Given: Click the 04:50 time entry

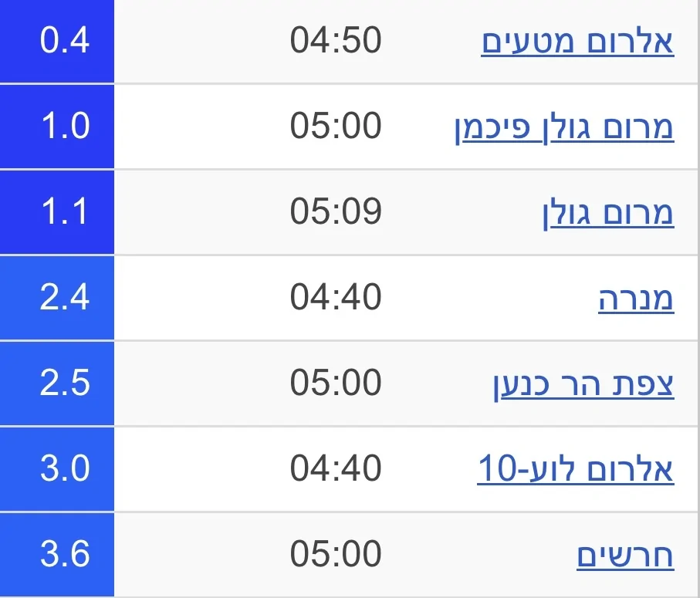Looking at the screenshot, I should (x=336, y=42).
